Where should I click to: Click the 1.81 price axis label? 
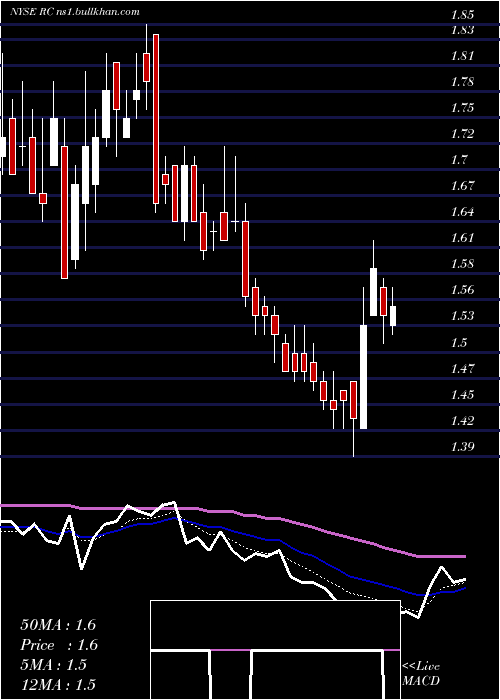(x=462, y=56)
